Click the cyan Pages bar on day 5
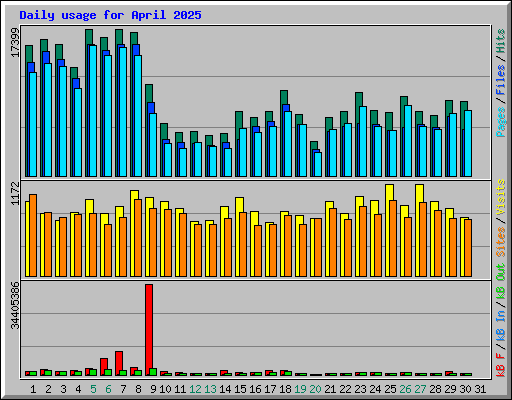Viewport: 512px width, 400px height. [93, 111]
